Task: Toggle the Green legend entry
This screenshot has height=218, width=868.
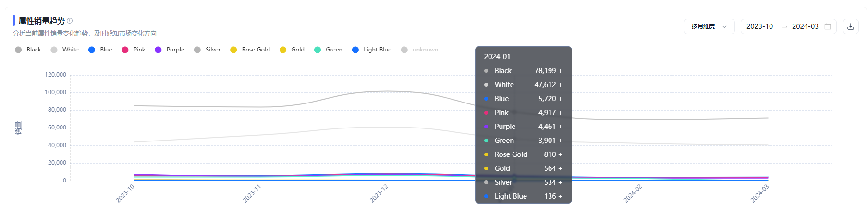Action: [x=328, y=50]
